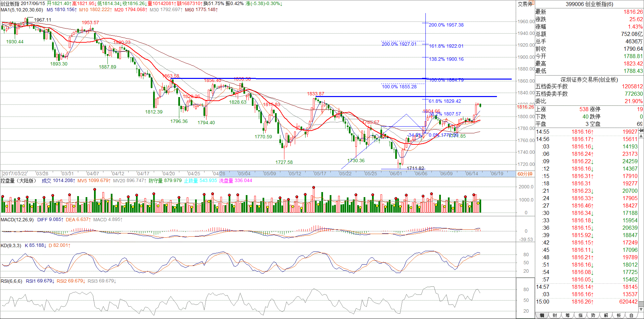Image resolution: width=644 pixels, height=319 pixels.
Task: Click the Fibonacci 161.8% 1922.01 label
Action: (x=446, y=46)
